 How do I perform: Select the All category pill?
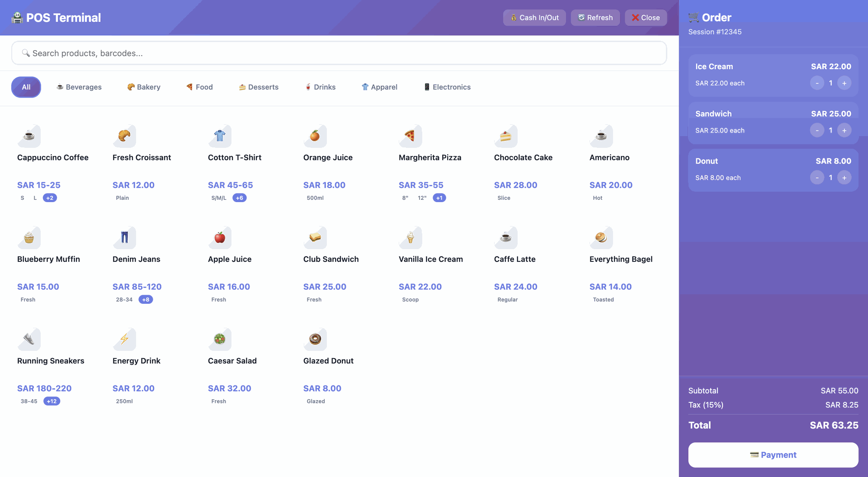(x=26, y=87)
